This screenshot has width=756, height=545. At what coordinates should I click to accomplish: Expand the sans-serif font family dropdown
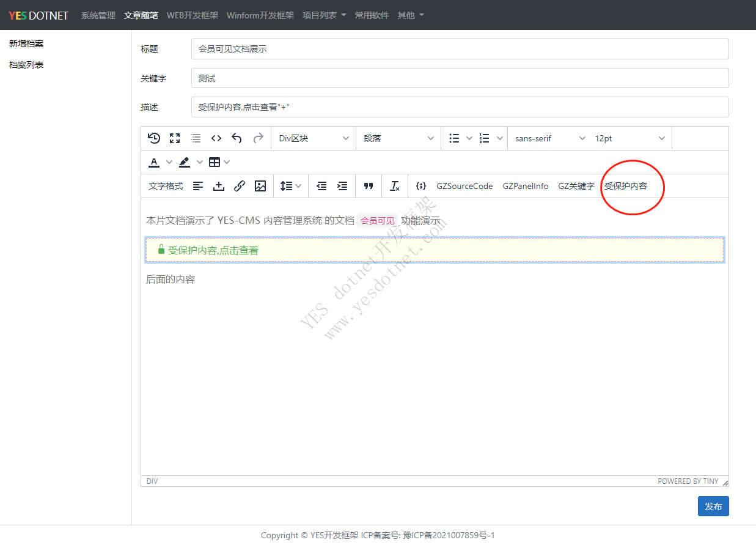pyautogui.click(x=549, y=138)
